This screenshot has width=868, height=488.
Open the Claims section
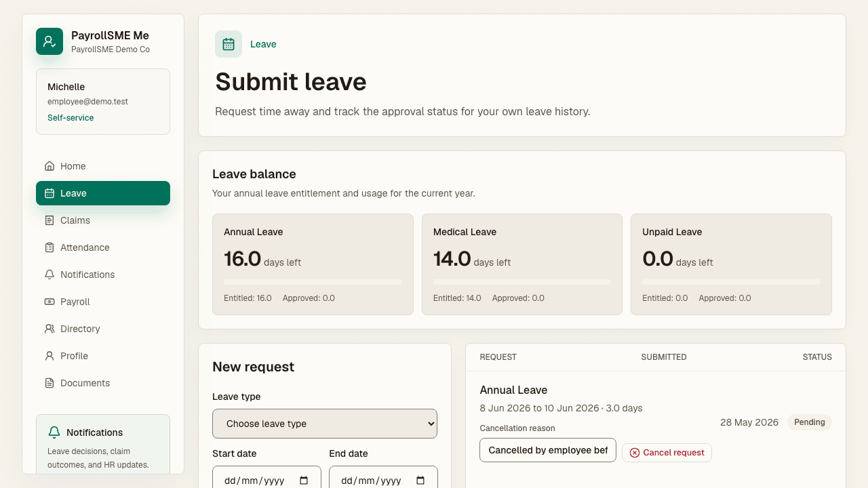[103, 220]
